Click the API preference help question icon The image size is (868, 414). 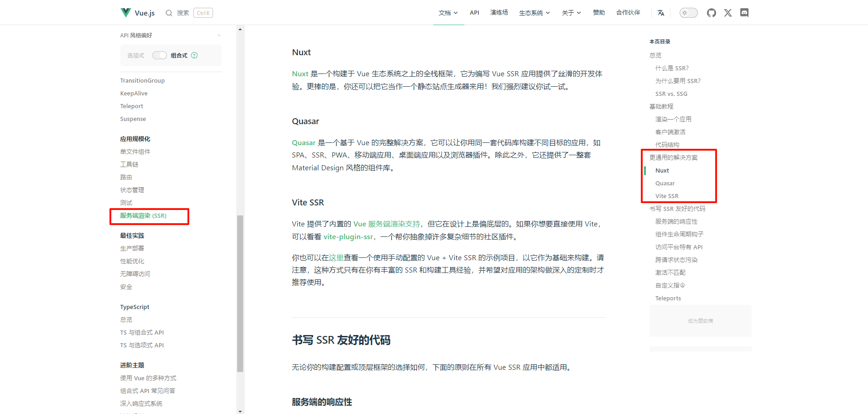(194, 55)
